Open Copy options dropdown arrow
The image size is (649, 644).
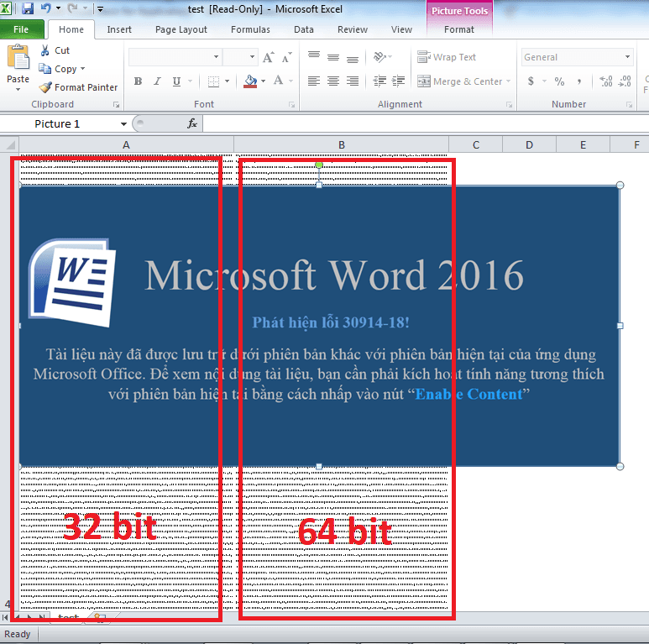[83, 69]
